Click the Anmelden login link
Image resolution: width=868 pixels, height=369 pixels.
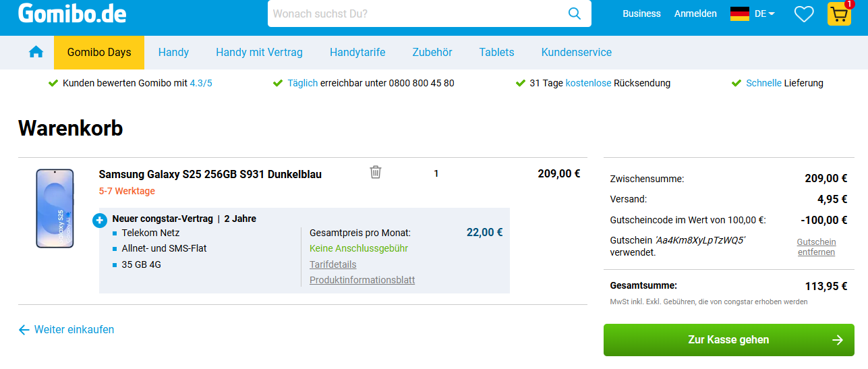click(x=695, y=13)
